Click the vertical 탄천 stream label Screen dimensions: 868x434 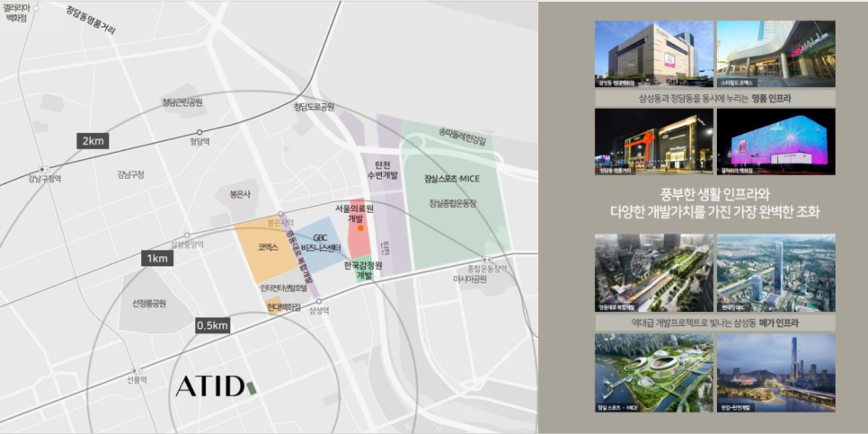tap(385, 250)
